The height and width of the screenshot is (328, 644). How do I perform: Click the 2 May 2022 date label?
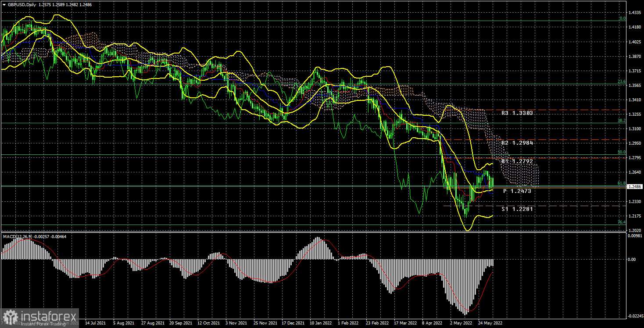coord(462,322)
